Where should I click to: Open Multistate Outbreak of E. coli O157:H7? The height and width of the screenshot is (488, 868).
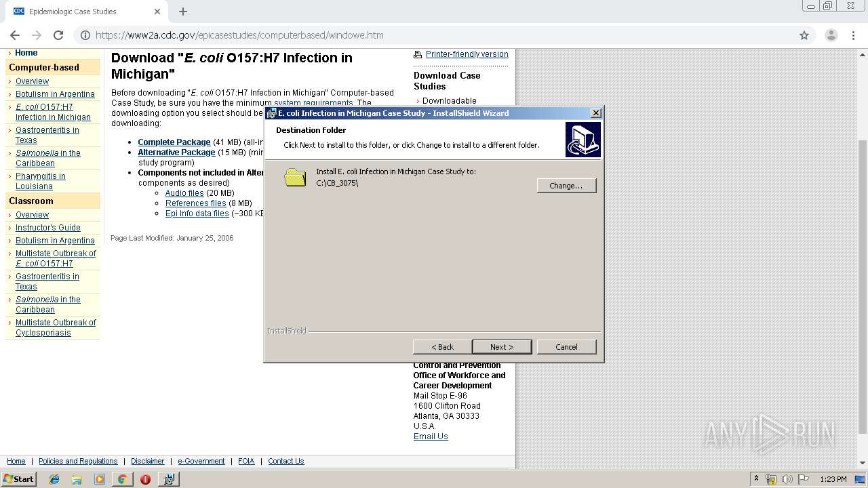[x=56, y=258]
